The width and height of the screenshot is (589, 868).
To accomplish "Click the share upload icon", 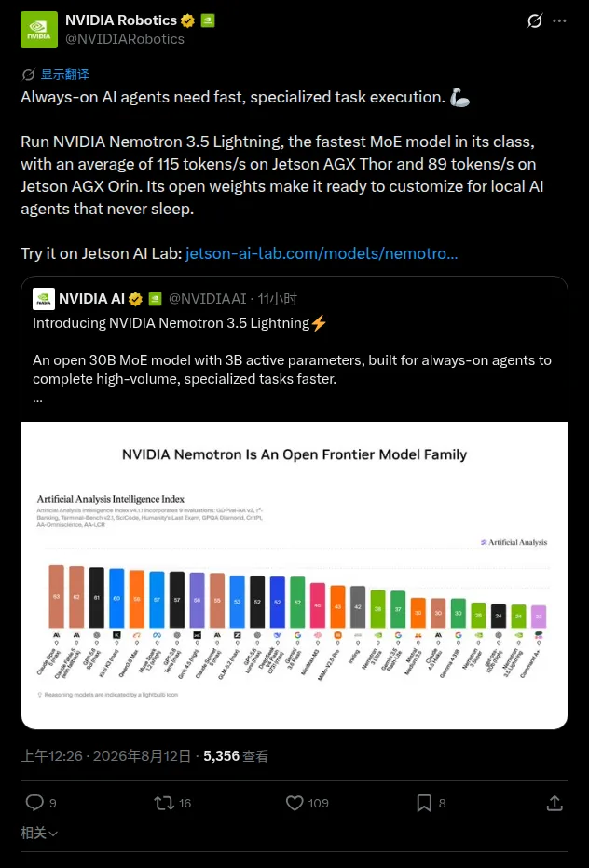I will [555, 803].
